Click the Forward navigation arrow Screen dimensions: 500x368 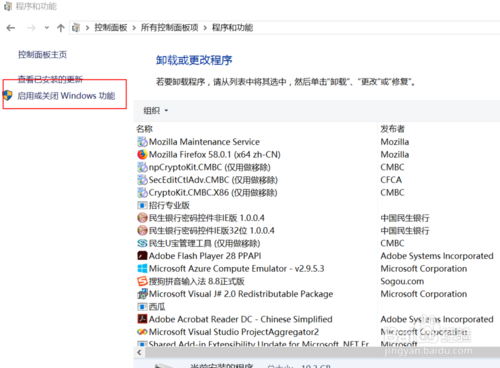pos(31,28)
